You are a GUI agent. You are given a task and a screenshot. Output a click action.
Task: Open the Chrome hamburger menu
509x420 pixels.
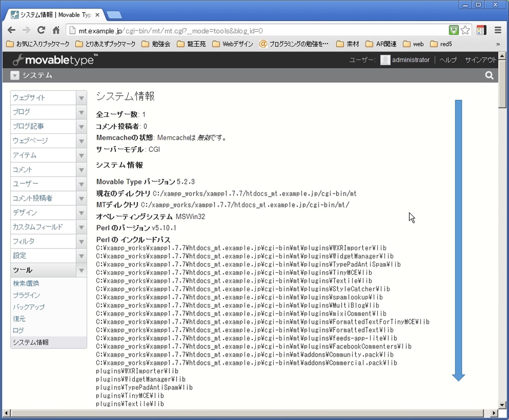[x=498, y=30]
